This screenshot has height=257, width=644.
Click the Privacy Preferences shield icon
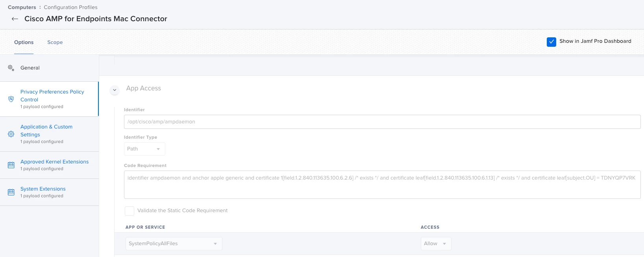tap(11, 99)
